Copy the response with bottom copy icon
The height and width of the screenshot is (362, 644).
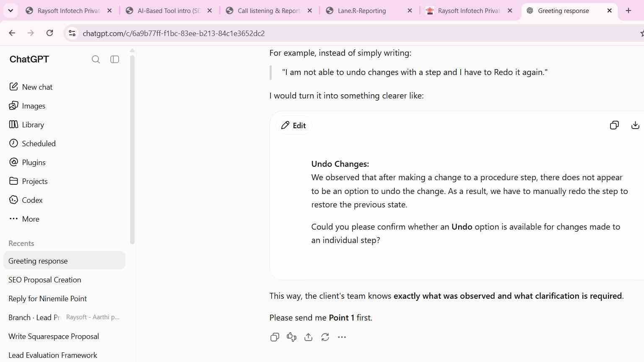[x=275, y=337]
